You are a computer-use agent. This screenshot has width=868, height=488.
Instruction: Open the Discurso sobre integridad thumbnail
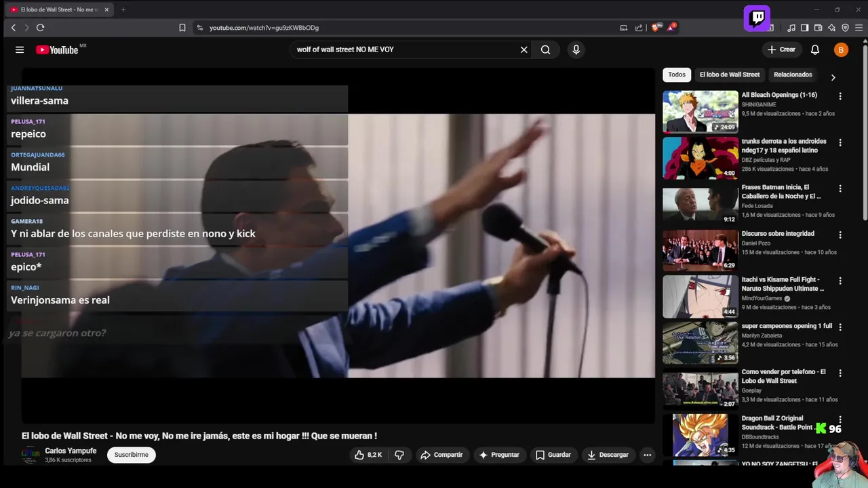coord(701,250)
